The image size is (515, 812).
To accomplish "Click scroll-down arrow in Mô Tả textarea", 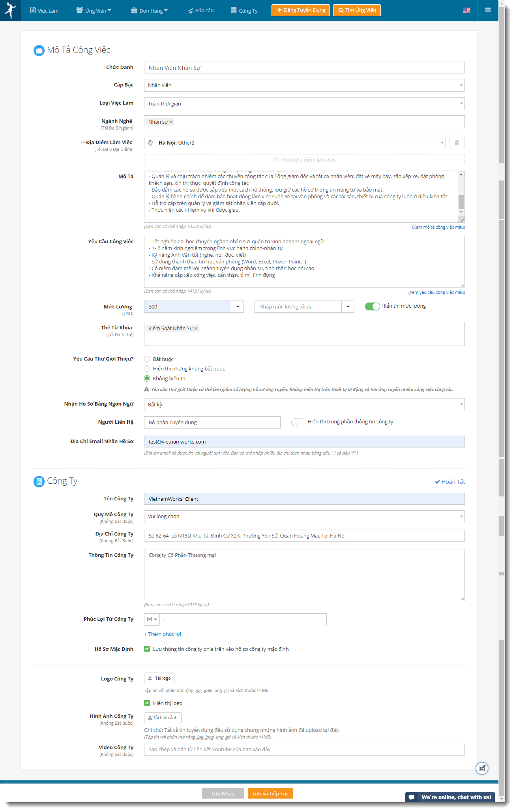I will 461,212.
